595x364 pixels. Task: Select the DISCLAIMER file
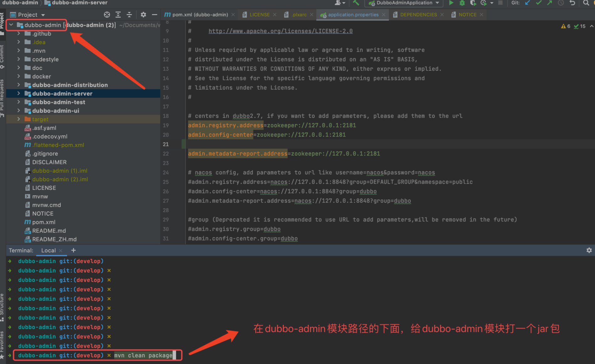click(49, 162)
